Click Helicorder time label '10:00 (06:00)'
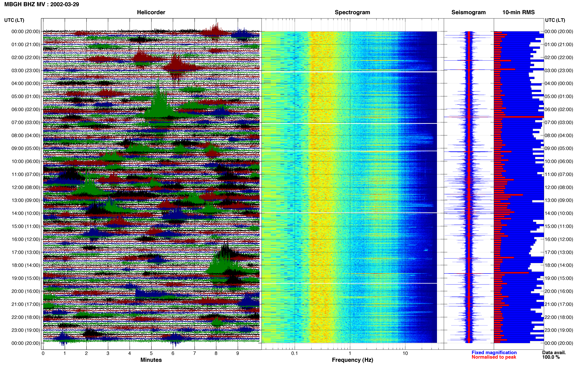Image resolution: width=588 pixels, height=368 pixels. point(26,161)
